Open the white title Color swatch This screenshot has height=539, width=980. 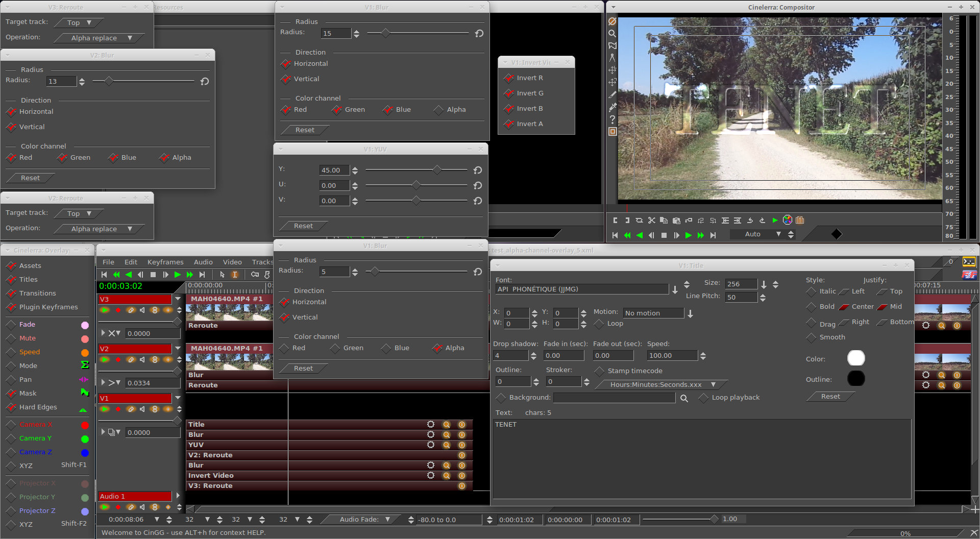point(856,358)
